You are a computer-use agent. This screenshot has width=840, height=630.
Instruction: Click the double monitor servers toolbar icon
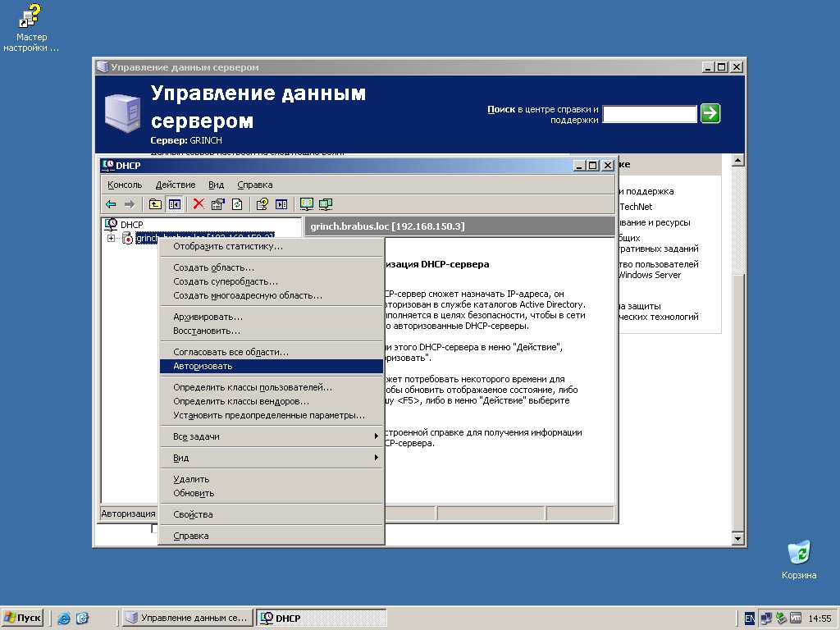pyautogui.click(x=325, y=204)
